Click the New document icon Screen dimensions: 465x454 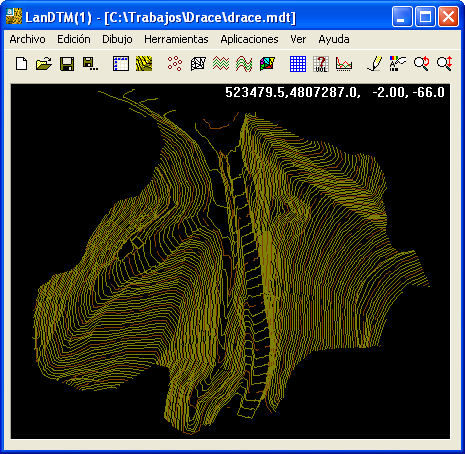(x=22, y=64)
